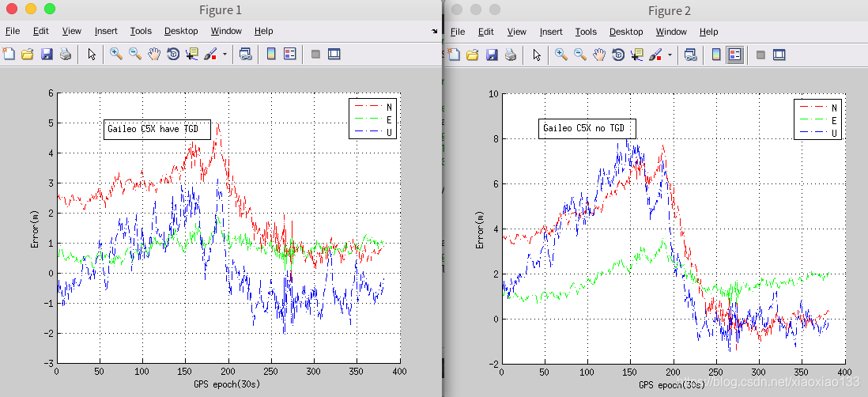Open View menu in Figure 2
The width and height of the screenshot is (868, 397).
[516, 32]
